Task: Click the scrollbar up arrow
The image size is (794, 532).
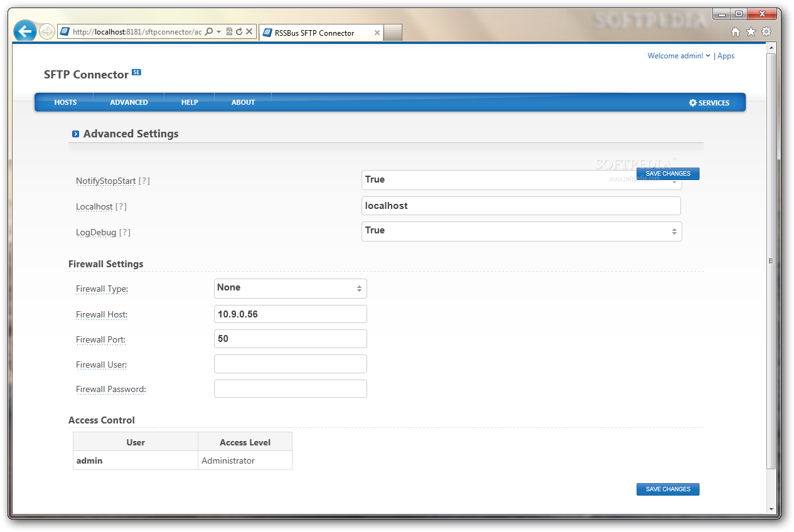Action: click(x=771, y=48)
